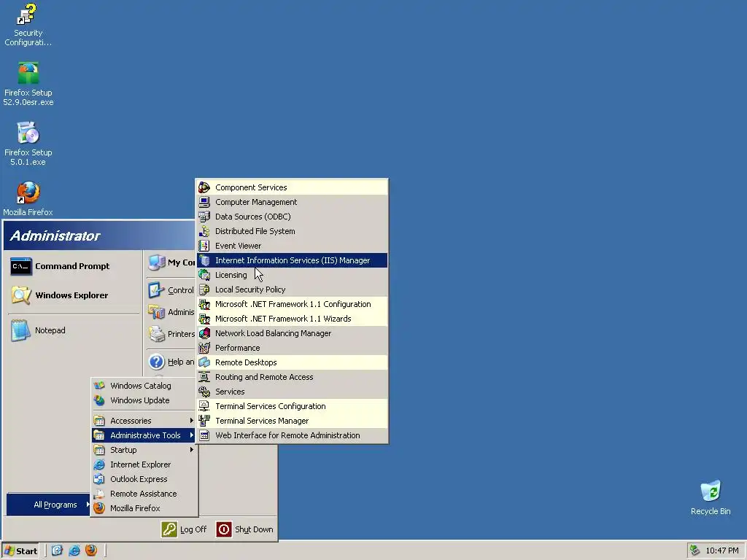Click Firefox quick launch icon on taskbar

point(91,551)
